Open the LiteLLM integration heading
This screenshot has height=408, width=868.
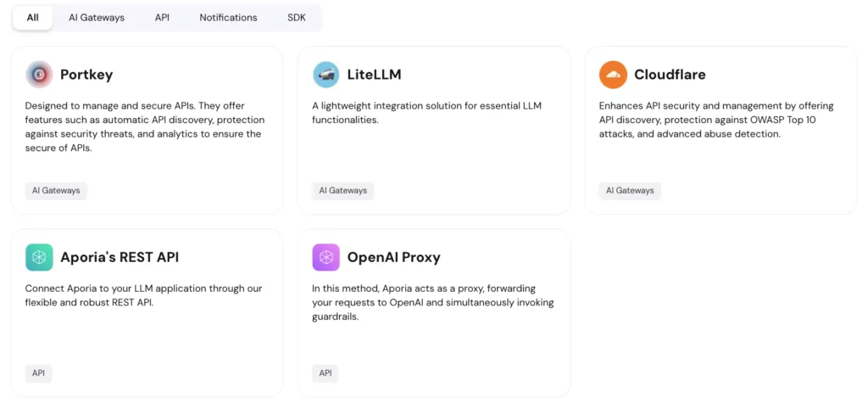tap(374, 75)
